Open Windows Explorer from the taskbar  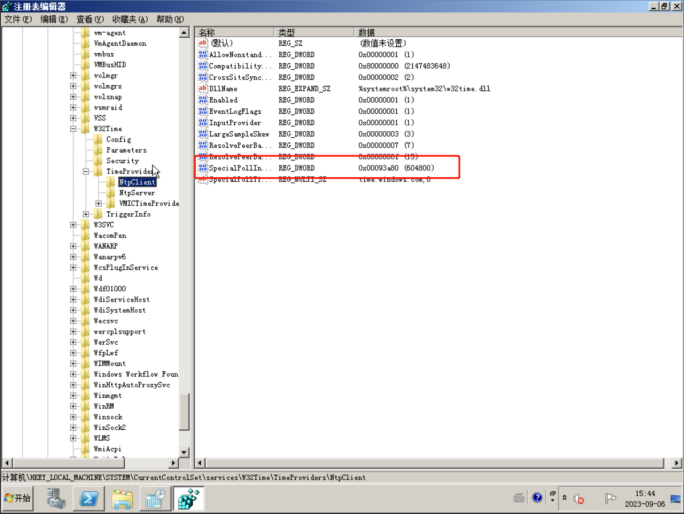[x=122, y=497]
